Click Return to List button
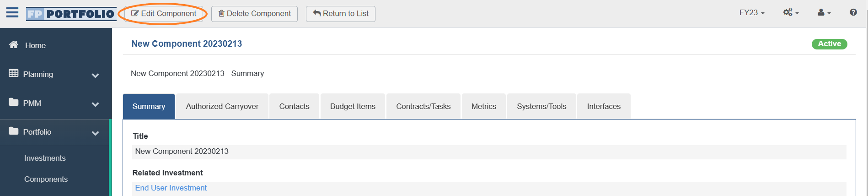This screenshot has height=196, width=868. (341, 14)
